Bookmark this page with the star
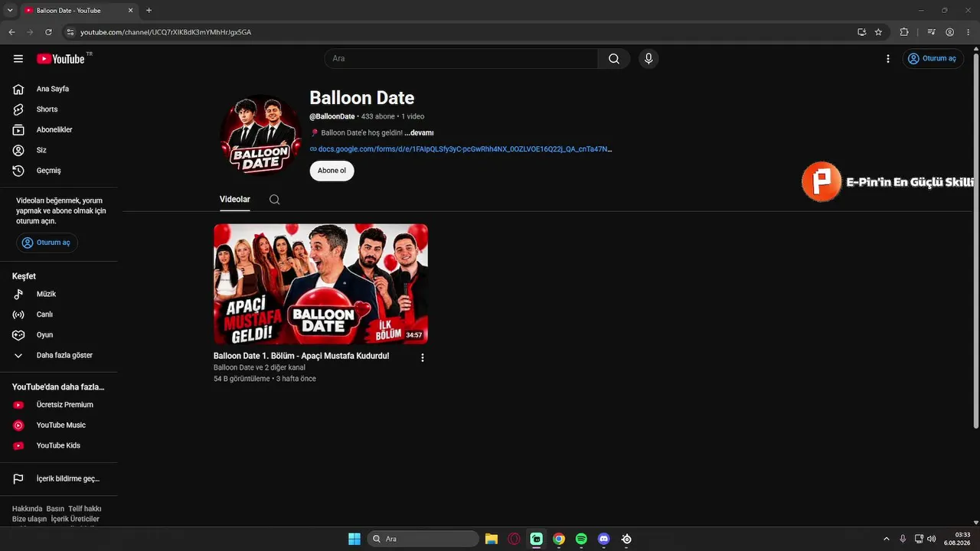980x551 pixels. click(878, 32)
